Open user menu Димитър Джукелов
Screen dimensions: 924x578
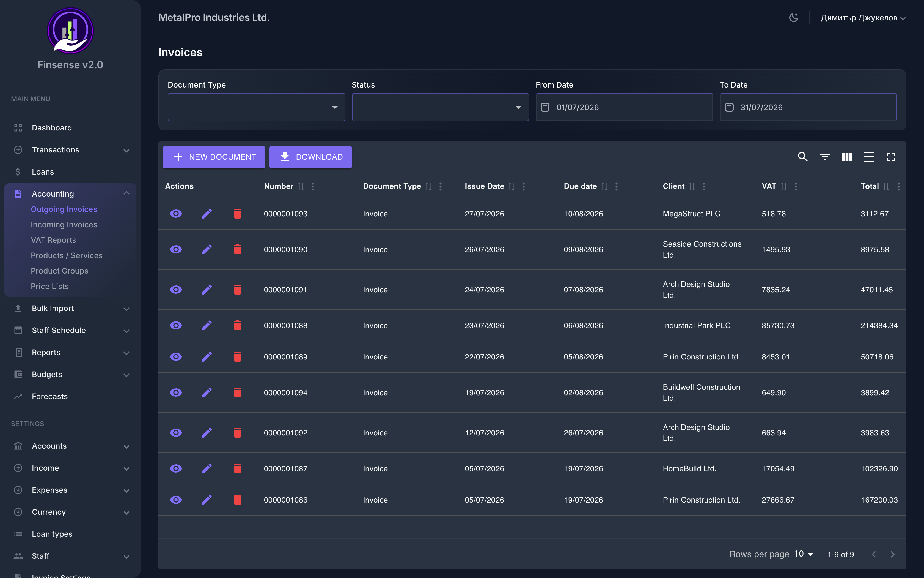coord(863,18)
